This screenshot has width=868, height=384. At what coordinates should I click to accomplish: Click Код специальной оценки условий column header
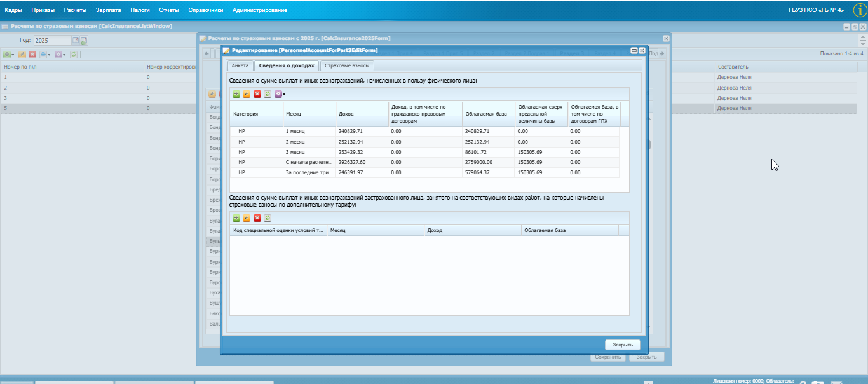coord(278,230)
